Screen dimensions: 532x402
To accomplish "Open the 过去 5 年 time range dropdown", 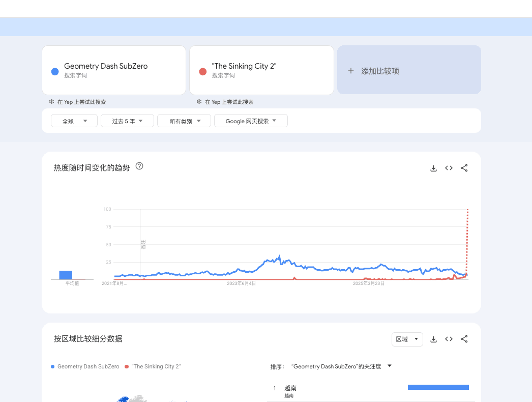I will [127, 121].
